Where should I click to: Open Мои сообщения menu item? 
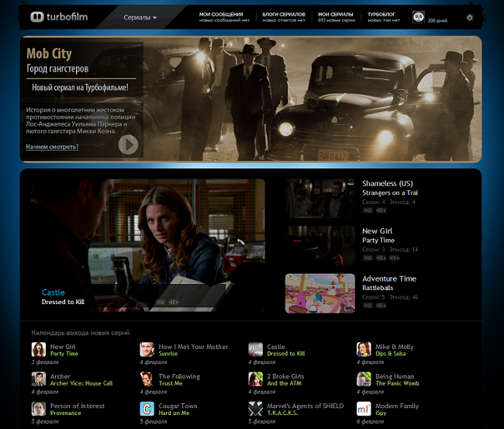pos(224,17)
